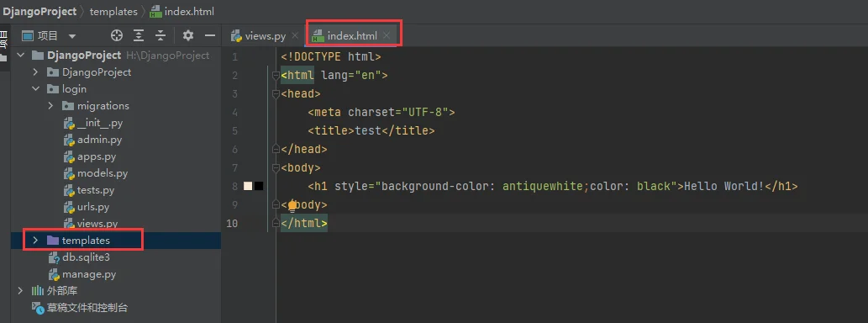
Task: Select the index.html editor tab
Action: point(351,36)
